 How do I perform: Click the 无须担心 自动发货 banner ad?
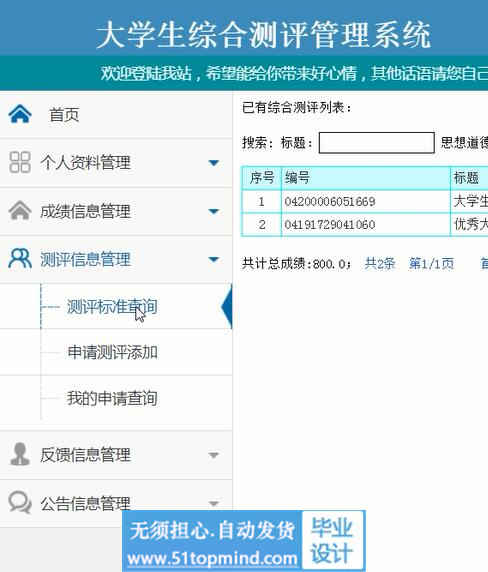pyautogui.click(x=212, y=541)
